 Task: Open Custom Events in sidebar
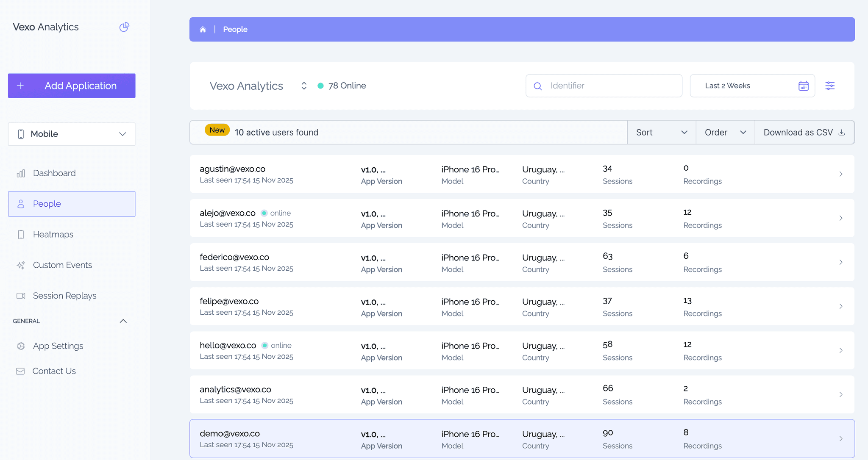point(62,265)
